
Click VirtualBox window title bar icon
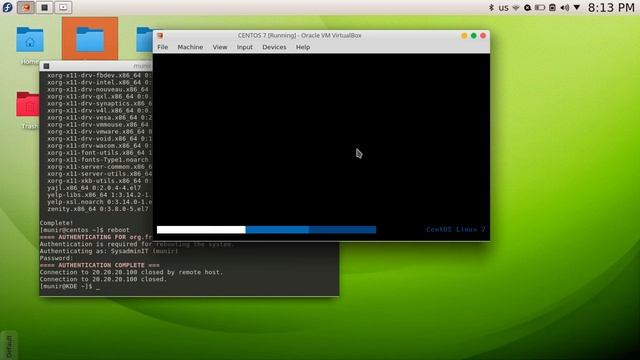point(160,36)
